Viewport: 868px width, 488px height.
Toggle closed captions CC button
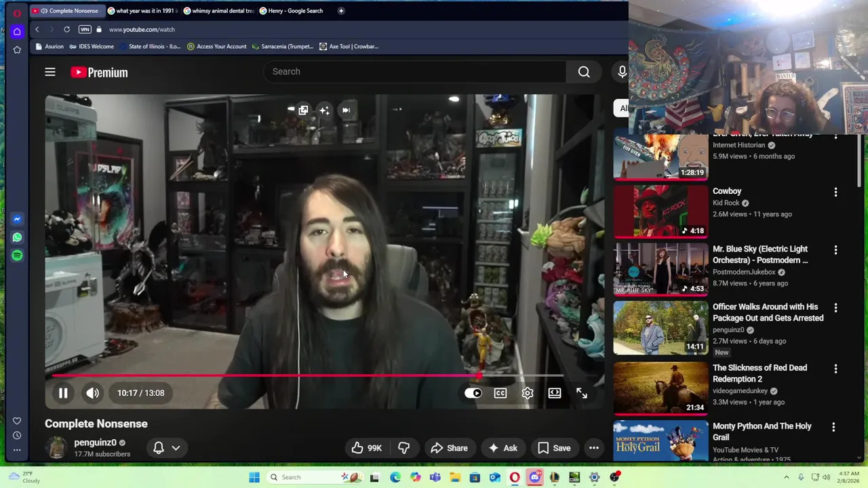point(500,393)
